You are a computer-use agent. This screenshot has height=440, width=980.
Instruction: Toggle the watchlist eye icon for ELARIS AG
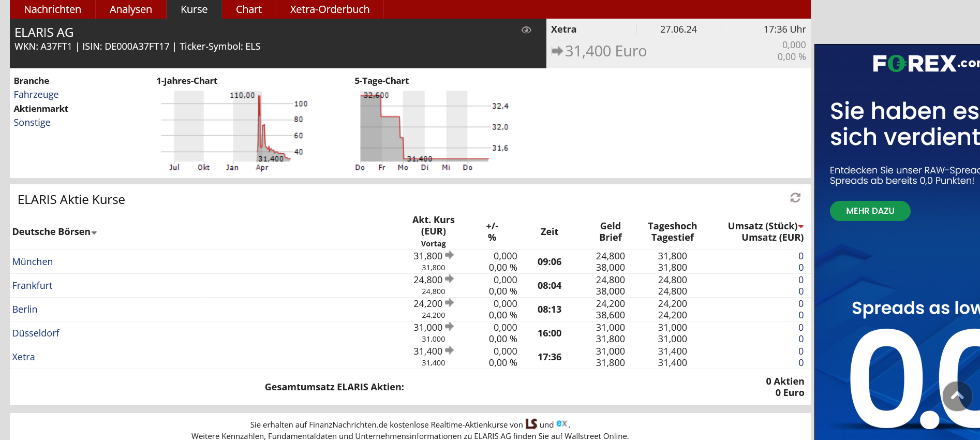(x=526, y=30)
